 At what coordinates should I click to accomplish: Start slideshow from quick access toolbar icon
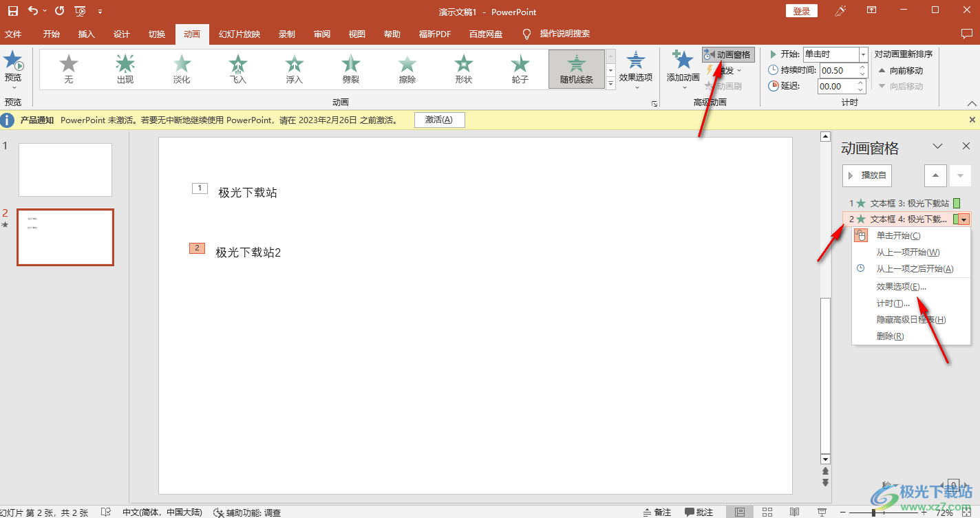pos(81,11)
